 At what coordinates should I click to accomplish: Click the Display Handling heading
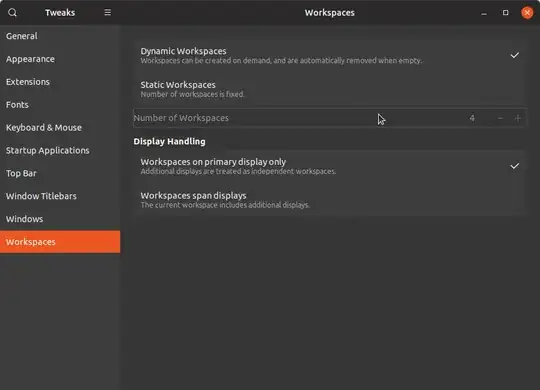pyautogui.click(x=169, y=141)
